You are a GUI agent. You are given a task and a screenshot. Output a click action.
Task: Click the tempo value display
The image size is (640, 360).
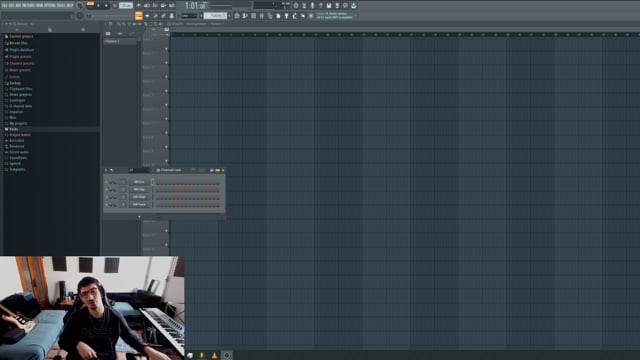pos(126,6)
